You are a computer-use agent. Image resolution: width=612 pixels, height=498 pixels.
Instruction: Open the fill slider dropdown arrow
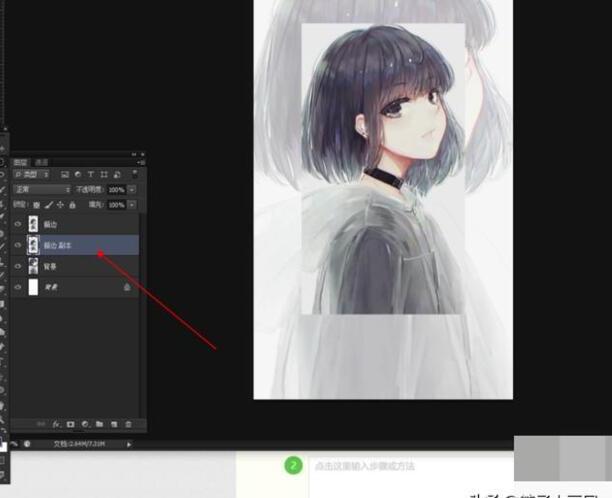(132, 205)
